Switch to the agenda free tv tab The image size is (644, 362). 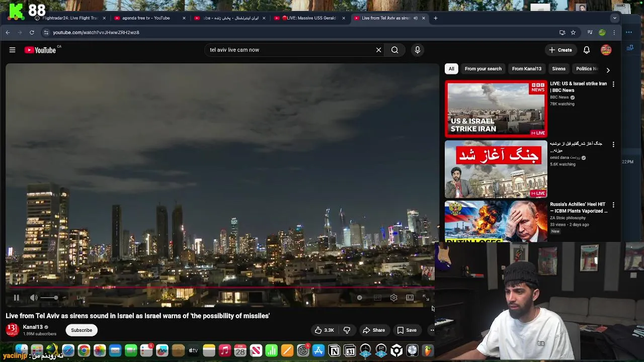pyautogui.click(x=146, y=18)
